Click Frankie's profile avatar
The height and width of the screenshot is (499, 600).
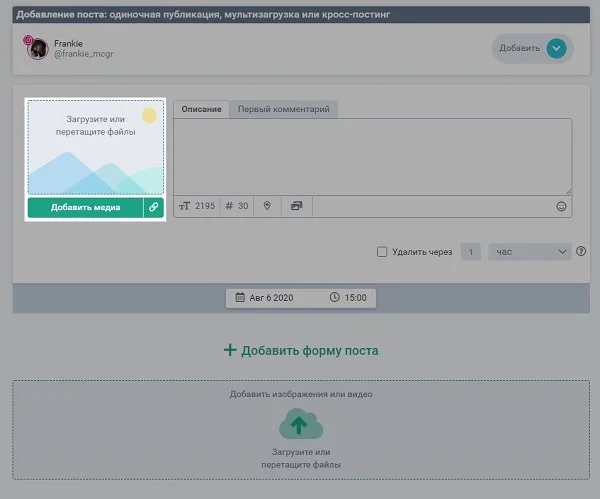[38, 48]
